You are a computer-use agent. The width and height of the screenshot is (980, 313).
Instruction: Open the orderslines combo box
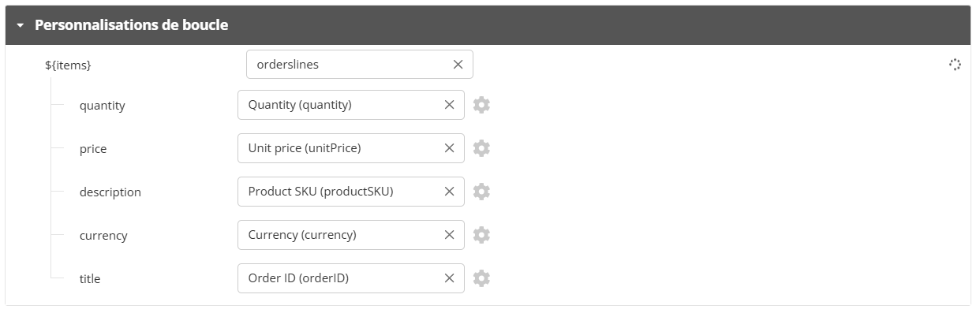360,65
